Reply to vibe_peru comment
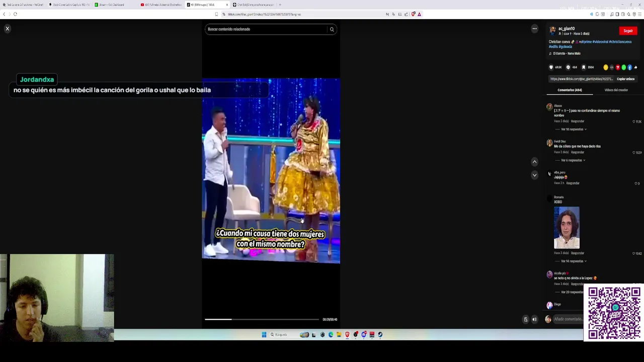 coord(573,183)
